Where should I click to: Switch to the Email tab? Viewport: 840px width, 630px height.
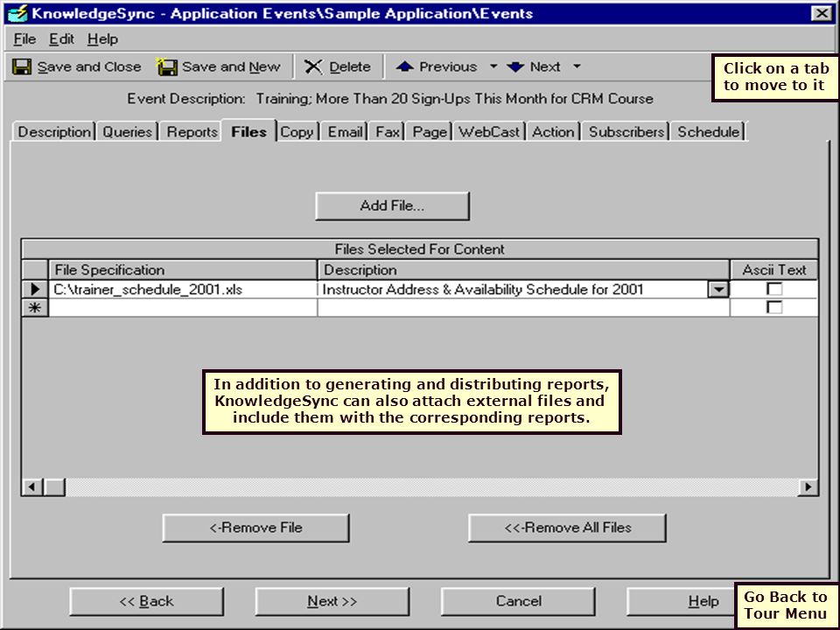pos(345,132)
